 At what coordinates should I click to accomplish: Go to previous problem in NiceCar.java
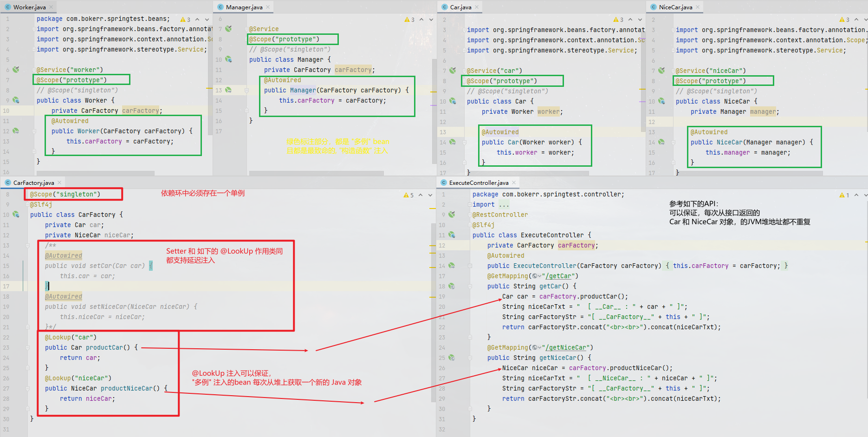click(856, 20)
